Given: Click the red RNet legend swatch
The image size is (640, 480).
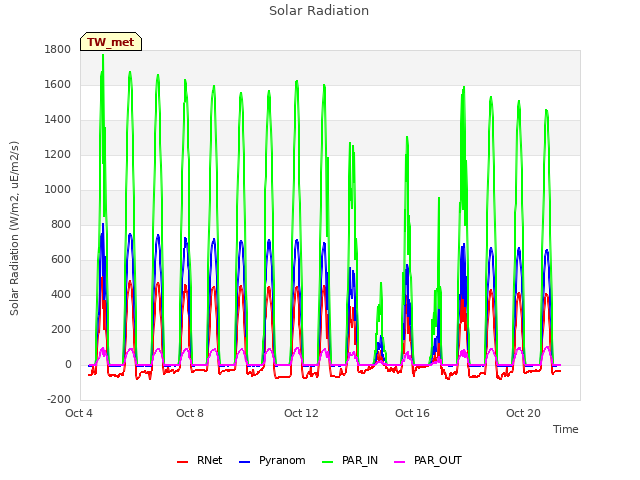Looking at the screenshot, I should (x=182, y=462).
